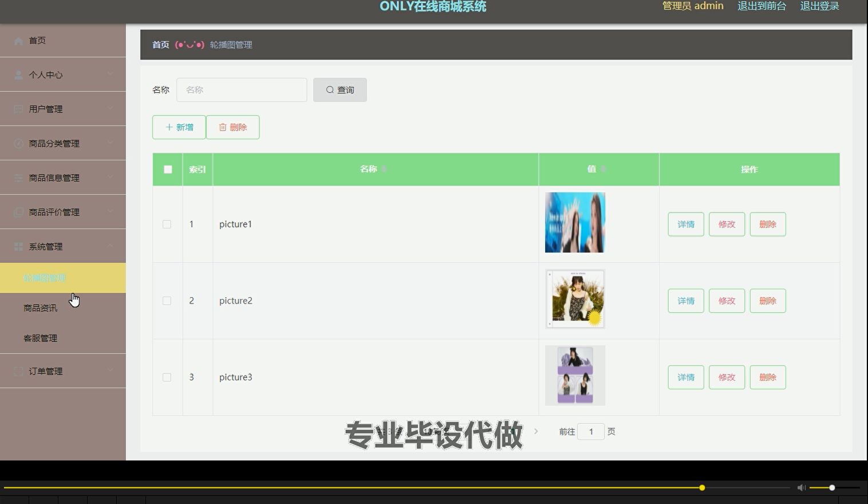Screen dimensions: 868x504
Task: Click 修改 for picture1
Action: [727, 224]
